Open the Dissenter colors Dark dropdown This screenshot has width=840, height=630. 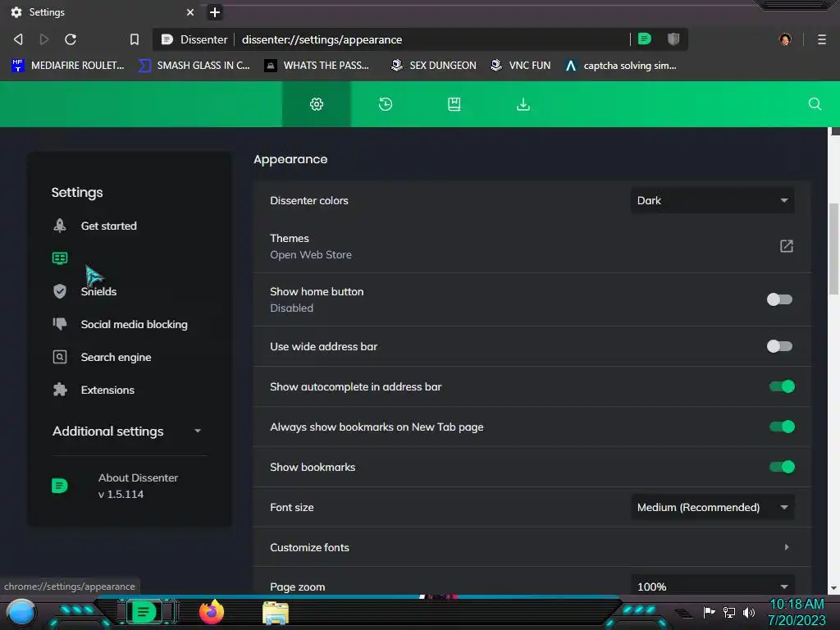point(713,200)
